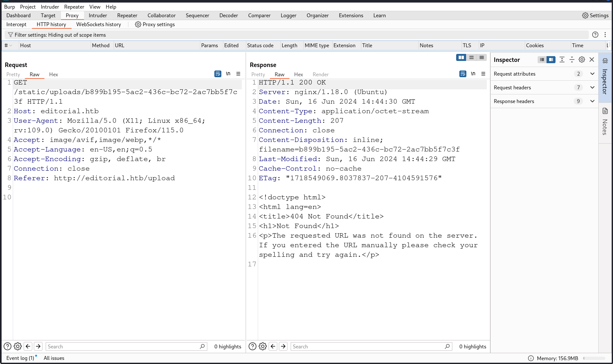613x364 pixels.
Task: Sort by the # column arrow
Action: [11, 45]
